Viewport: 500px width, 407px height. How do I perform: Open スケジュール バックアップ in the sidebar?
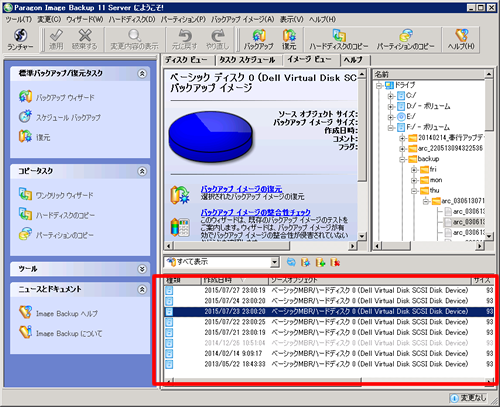[59, 117]
